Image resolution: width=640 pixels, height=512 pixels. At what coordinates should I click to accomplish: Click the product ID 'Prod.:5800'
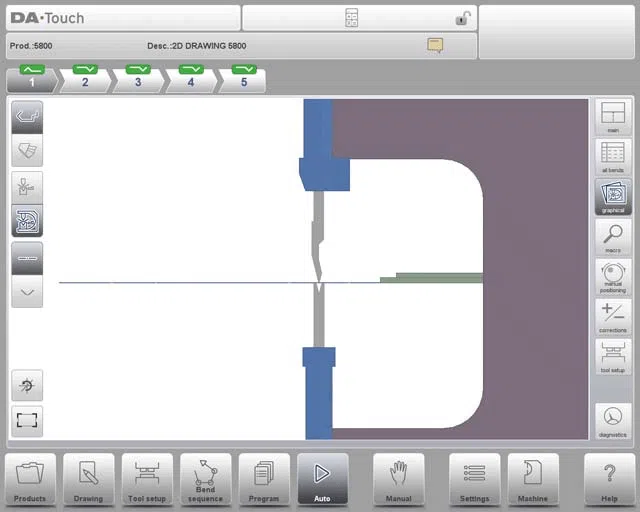pos(31,46)
